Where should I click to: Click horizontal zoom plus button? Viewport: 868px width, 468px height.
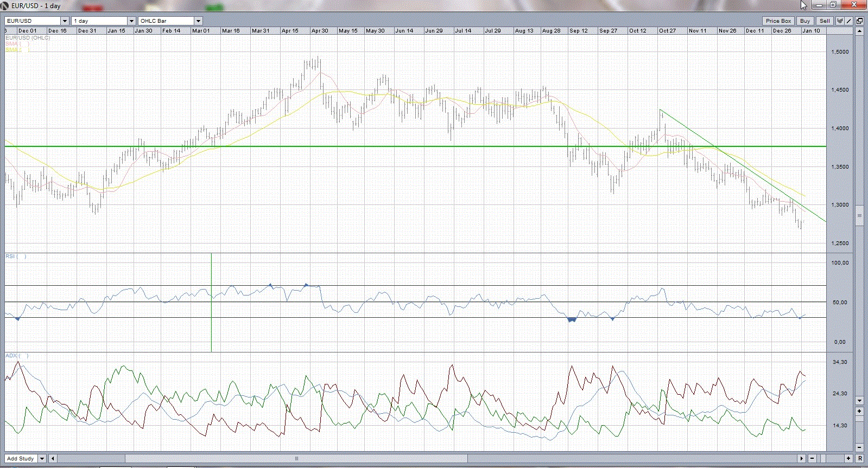pos(849,458)
